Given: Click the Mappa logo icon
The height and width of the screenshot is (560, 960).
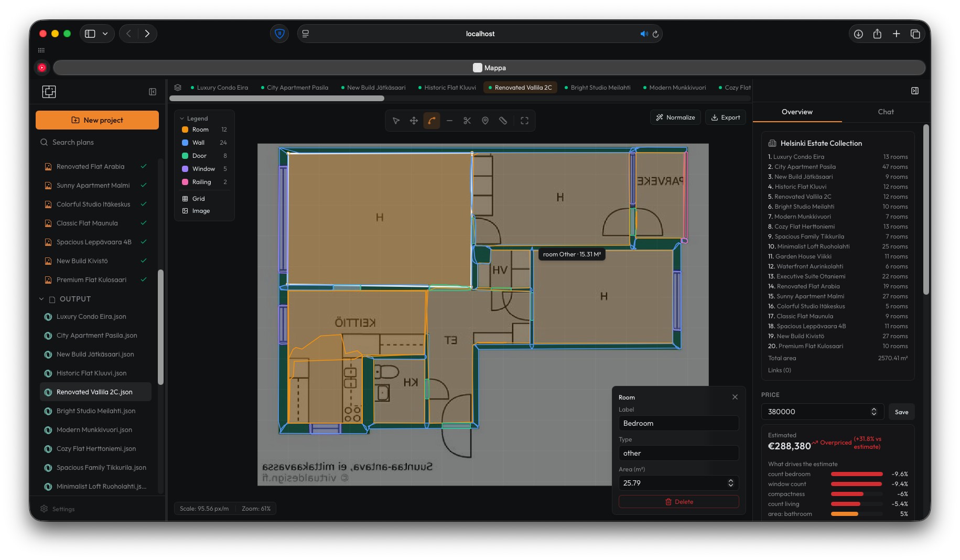Looking at the screenshot, I should (49, 92).
